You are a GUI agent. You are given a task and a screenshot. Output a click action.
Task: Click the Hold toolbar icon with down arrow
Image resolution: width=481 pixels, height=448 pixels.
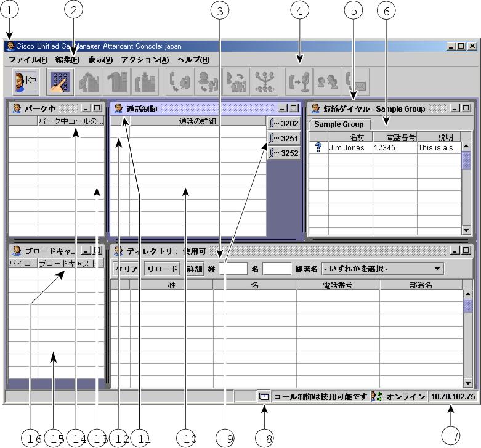145,81
